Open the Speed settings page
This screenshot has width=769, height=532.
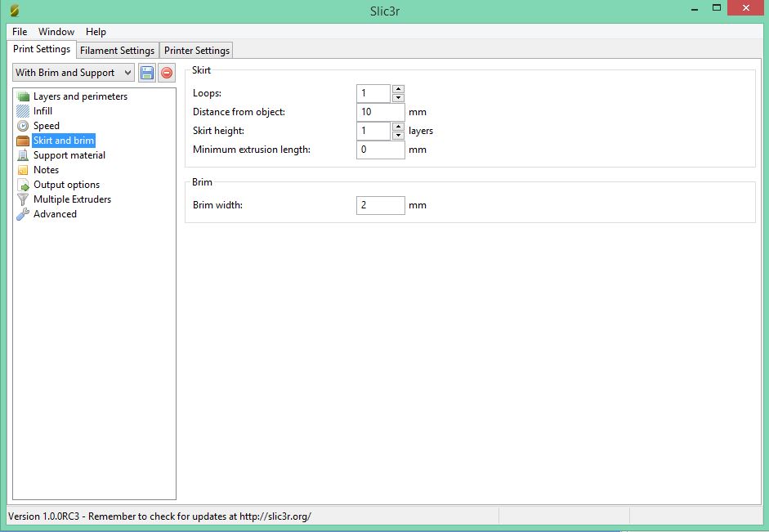(46, 126)
